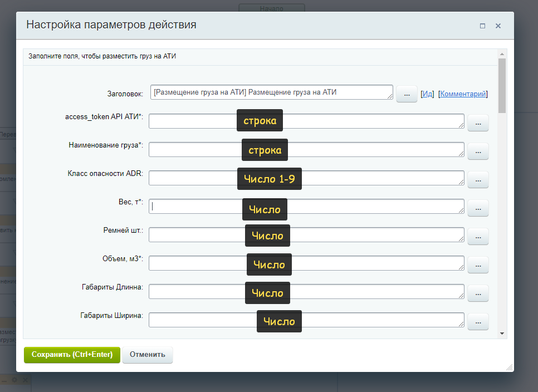Click '...' button beside Габариты Длинна
The height and width of the screenshot is (392, 538).
pyautogui.click(x=478, y=293)
